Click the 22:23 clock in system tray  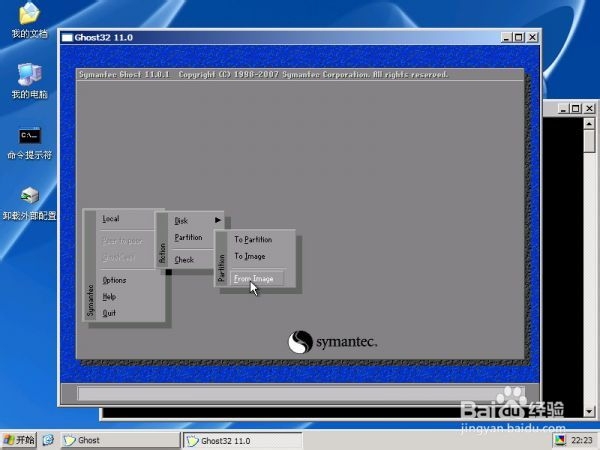pos(582,440)
